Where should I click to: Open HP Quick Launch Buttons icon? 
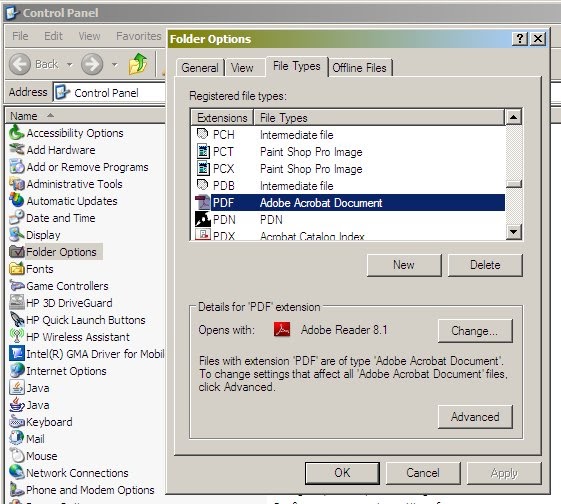[x=16, y=320]
